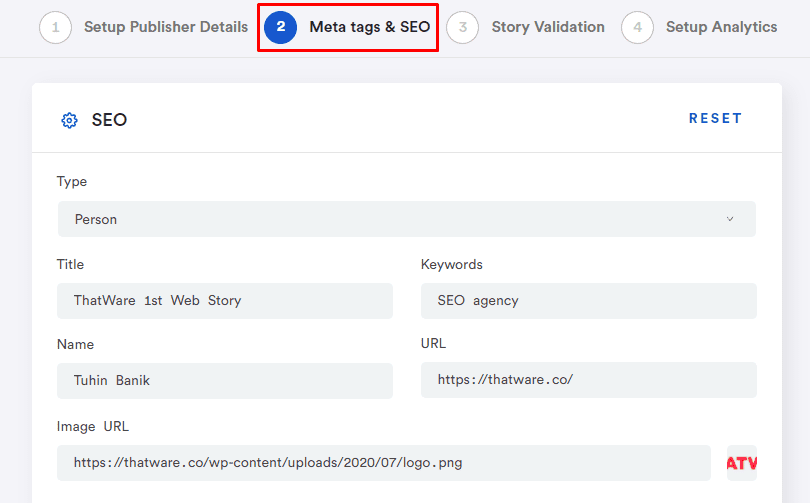Open the Type dropdown showing Person
The width and height of the screenshot is (810, 503).
tap(407, 219)
